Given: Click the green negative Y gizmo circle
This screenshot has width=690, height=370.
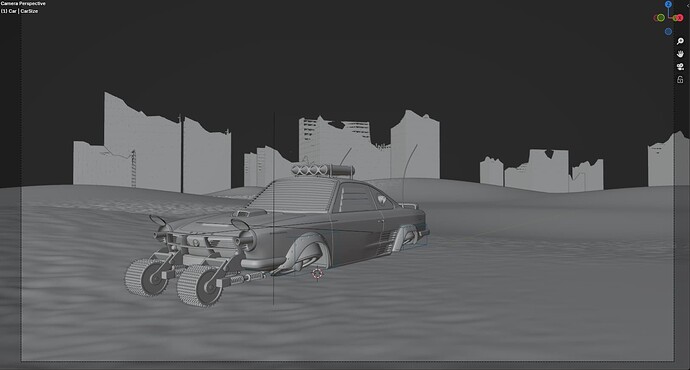Looking at the screenshot, I should (661, 18).
